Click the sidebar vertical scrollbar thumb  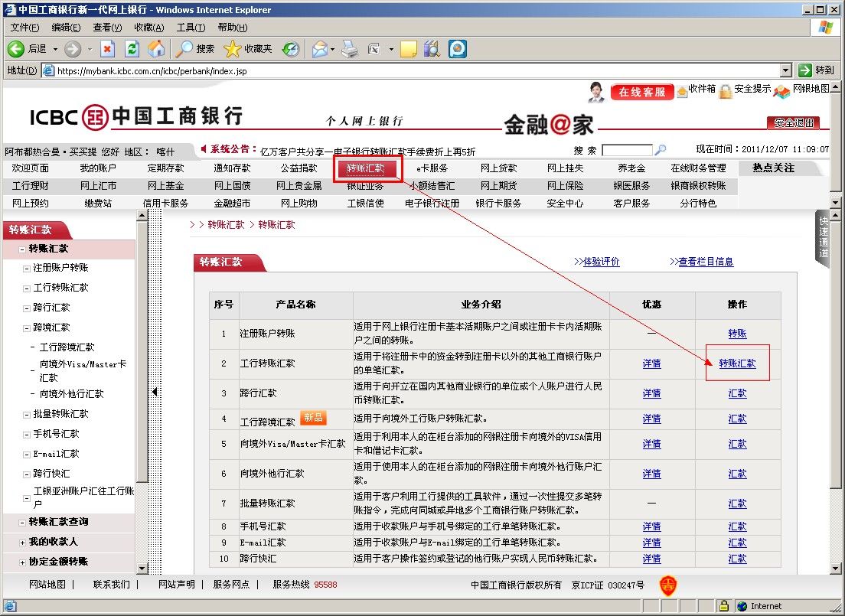pyautogui.click(x=142, y=350)
